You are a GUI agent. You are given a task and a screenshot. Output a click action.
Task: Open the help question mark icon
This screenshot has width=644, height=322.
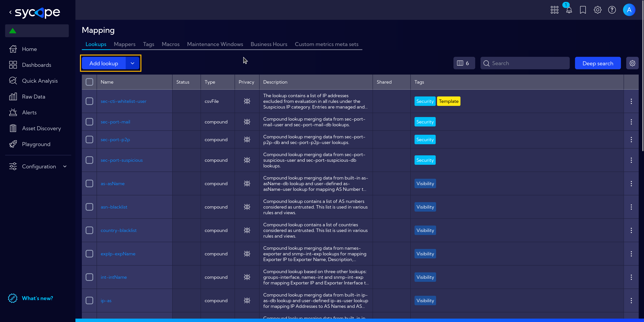click(612, 10)
